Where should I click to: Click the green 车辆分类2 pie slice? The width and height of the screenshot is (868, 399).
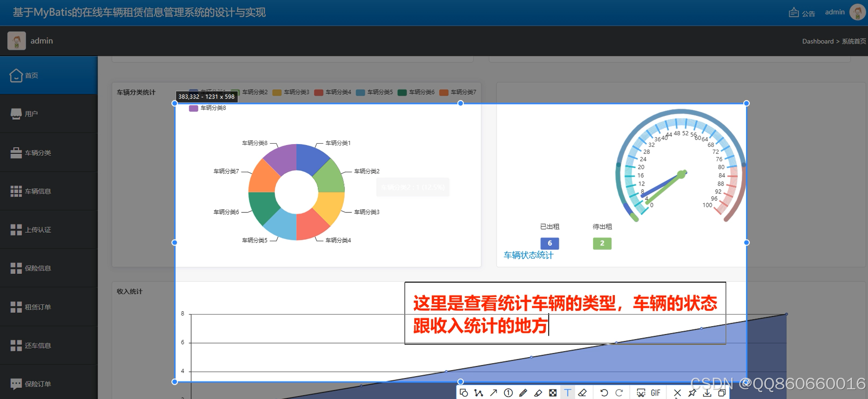[329, 178]
